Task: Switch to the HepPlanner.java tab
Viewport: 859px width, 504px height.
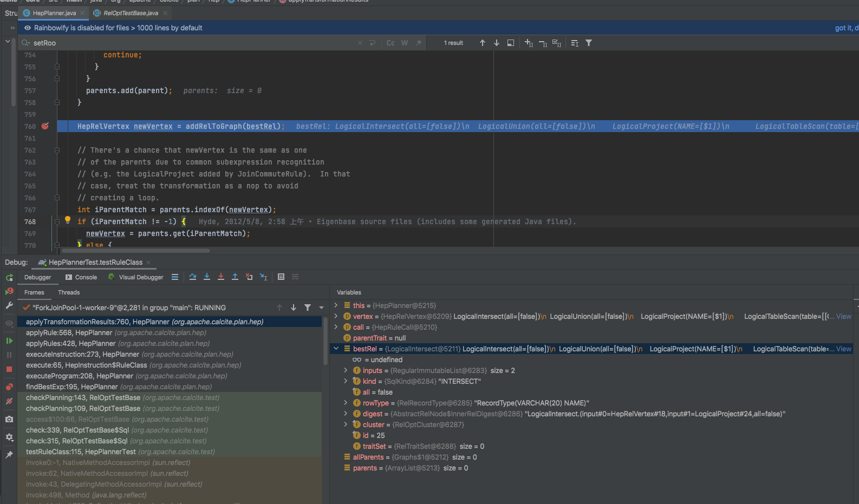Action: click(54, 13)
